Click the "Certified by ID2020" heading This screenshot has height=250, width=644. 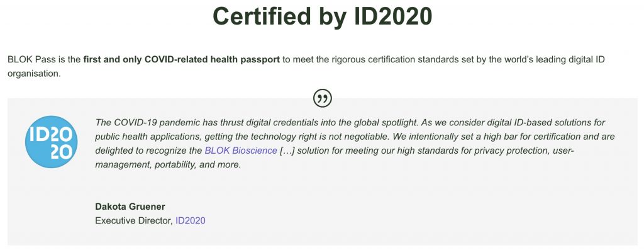click(x=323, y=16)
